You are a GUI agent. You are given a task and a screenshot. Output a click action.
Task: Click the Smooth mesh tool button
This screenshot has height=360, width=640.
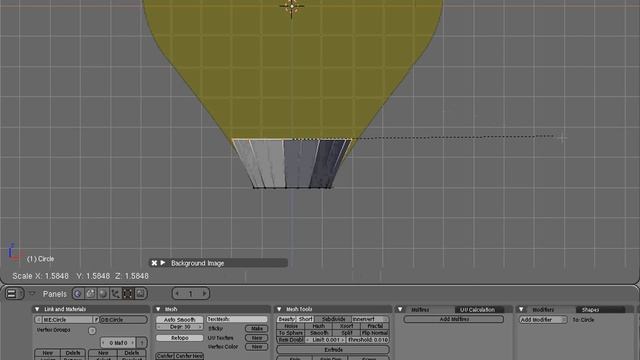(318, 333)
